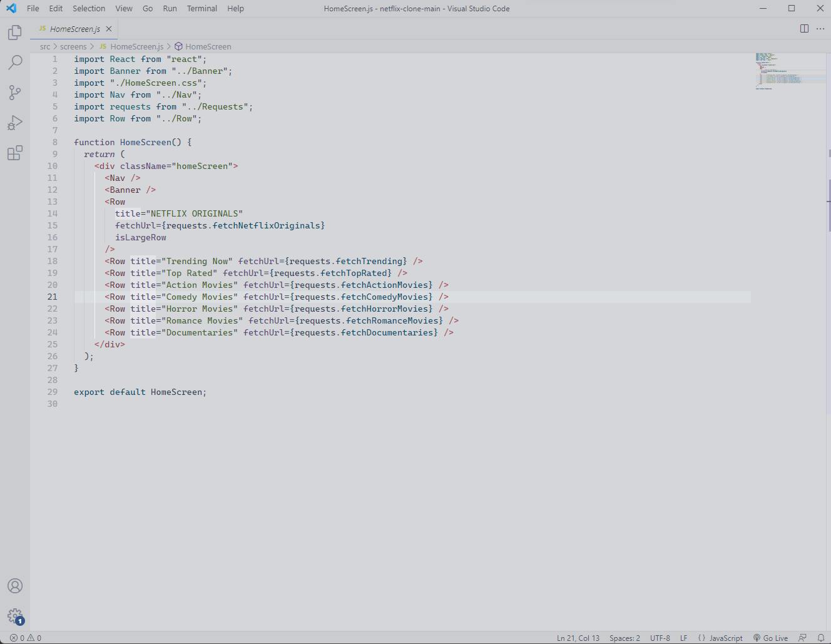831x644 pixels.
Task: Click fetchDocumentaries in line 24
Action: (387, 332)
